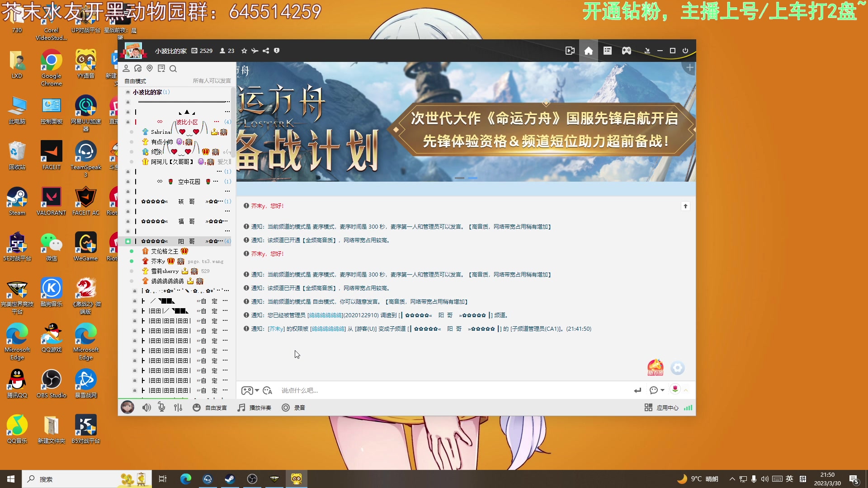Click the 助力团 promotion icon in chat
This screenshot has height=488, width=868.
click(655, 367)
